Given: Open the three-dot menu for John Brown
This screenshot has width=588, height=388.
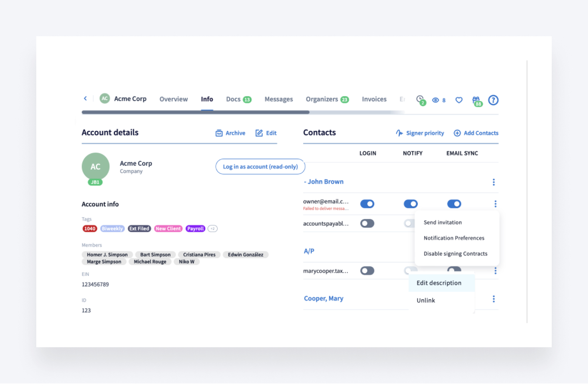Looking at the screenshot, I should click(x=494, y=182).
